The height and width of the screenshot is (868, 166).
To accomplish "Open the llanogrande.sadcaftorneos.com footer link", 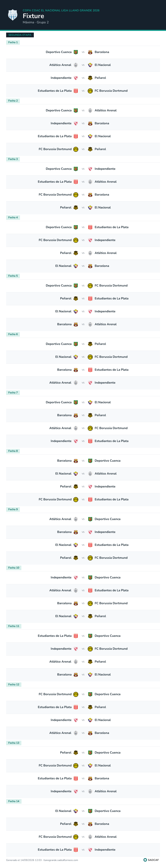I will click(x=61, y=860).
